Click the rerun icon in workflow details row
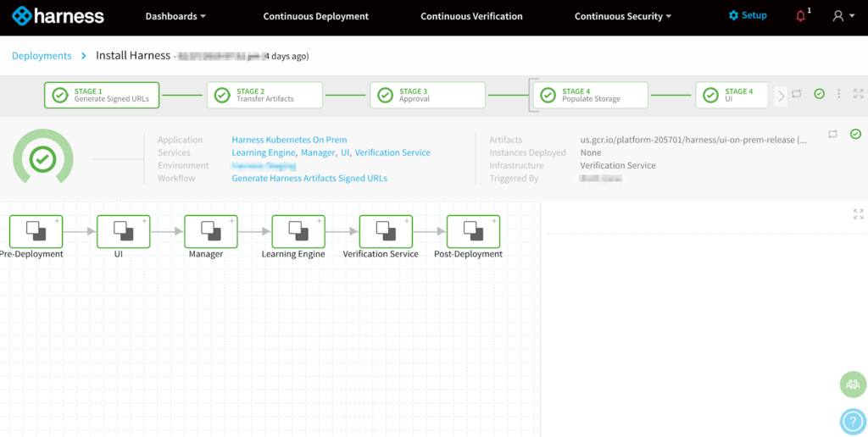Screen dimensions: 868x437 [x=832, y=134]
